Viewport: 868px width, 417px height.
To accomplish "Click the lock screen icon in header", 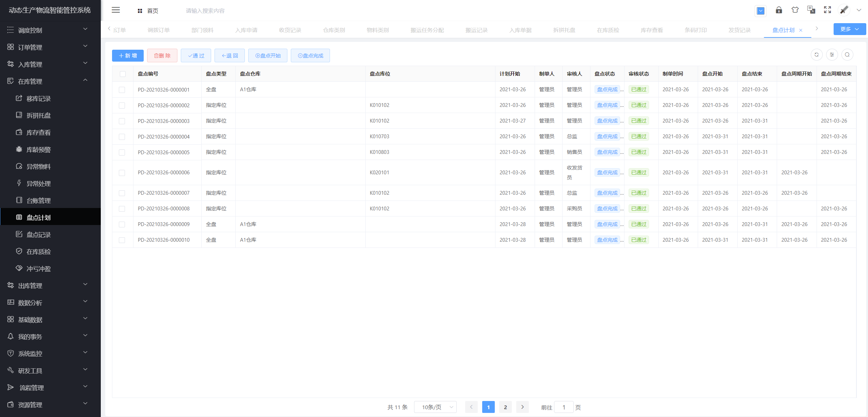I will pos(779,10).
